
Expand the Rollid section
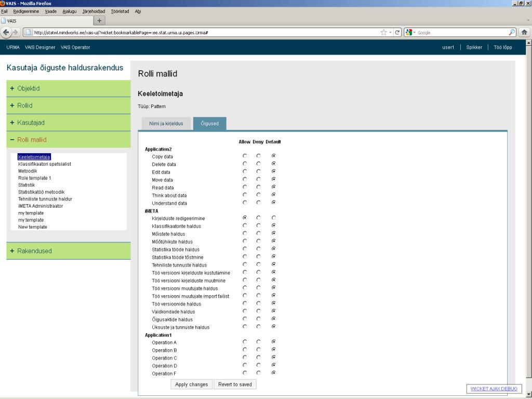click(x=69, y=105)
